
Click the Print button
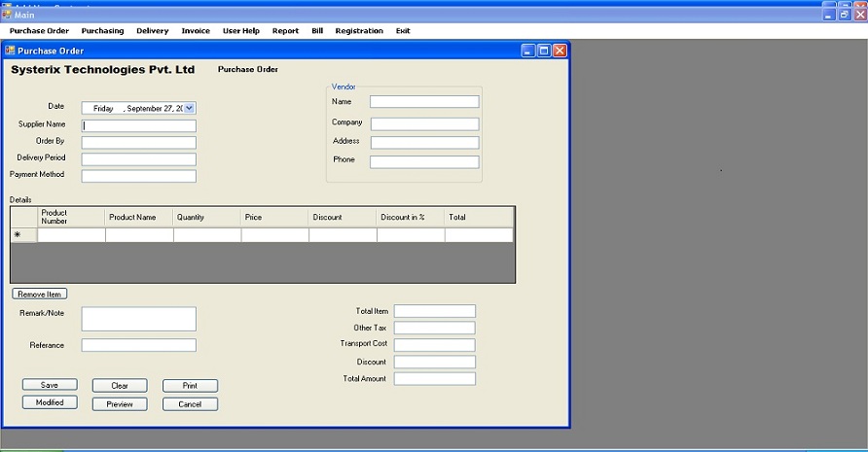[x=190, y=386]
